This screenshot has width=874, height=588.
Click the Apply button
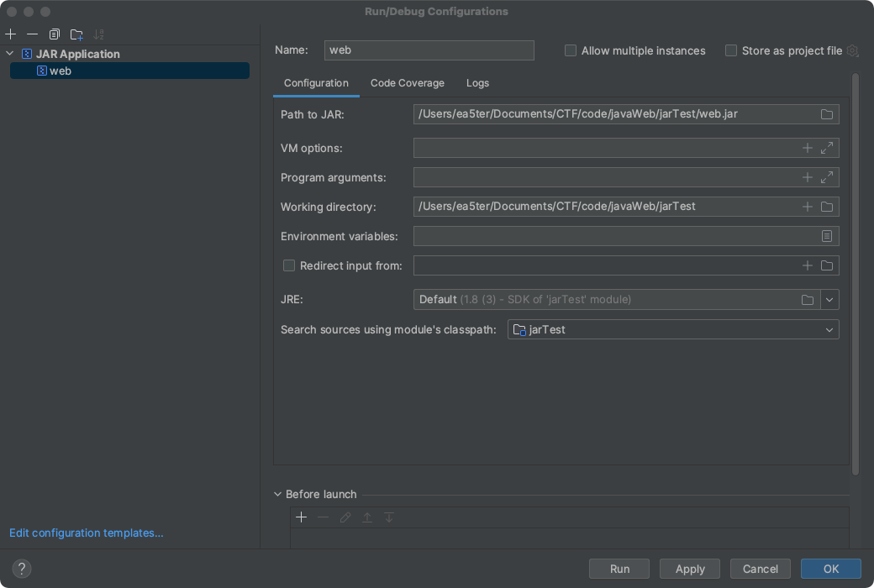pyautogui.click(x=689, y=569)
